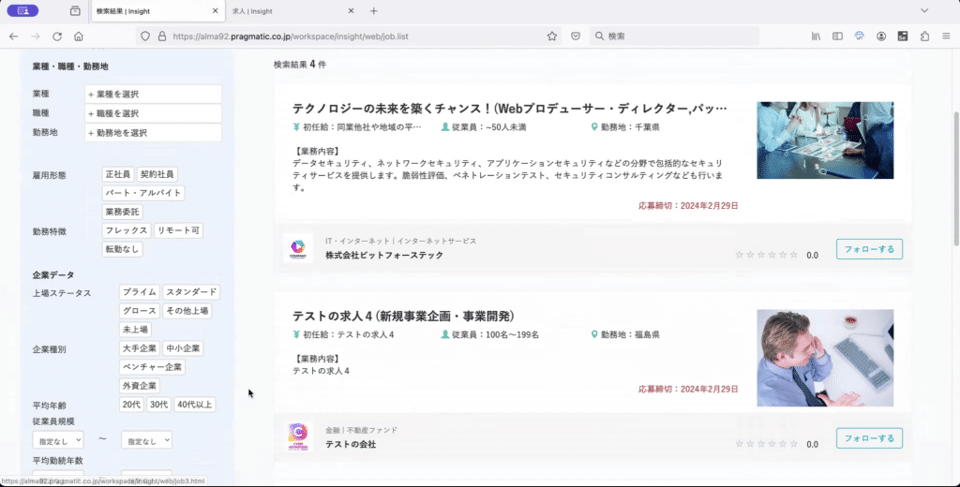
Task: Select the プライム listing status
Action: (x=140, y=292)
